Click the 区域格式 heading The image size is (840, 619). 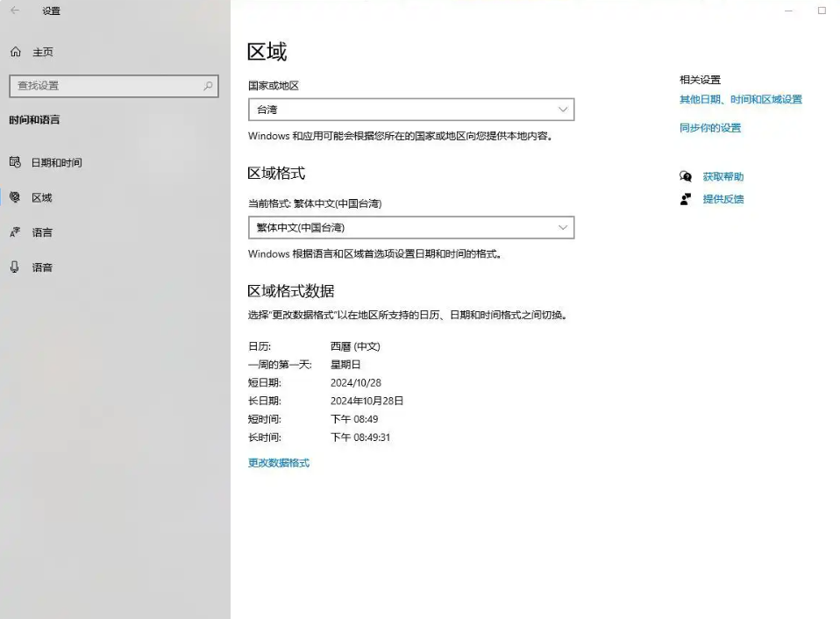tap(276, 173)
